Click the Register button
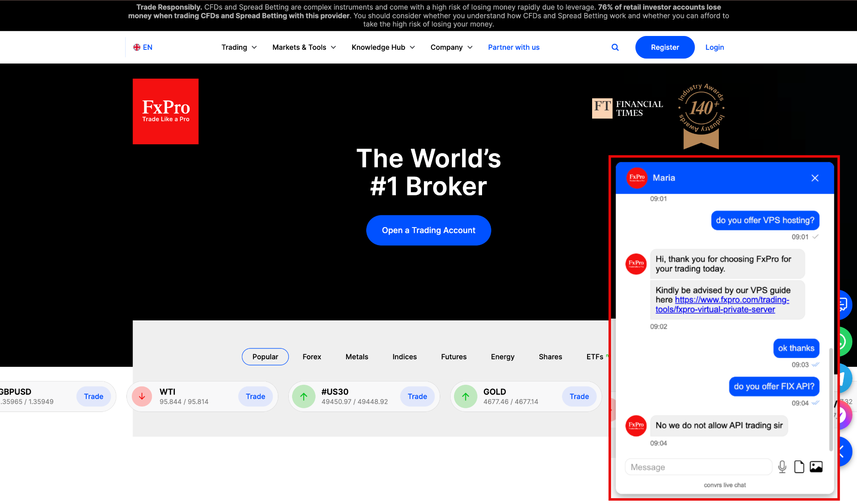 [665, 47]
